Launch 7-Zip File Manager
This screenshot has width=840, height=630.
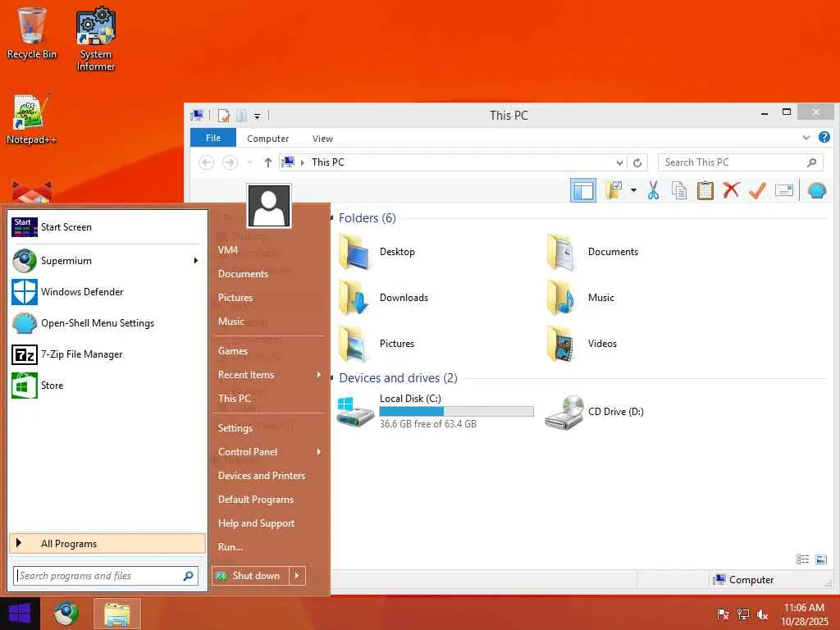click(x=107, y=354)
